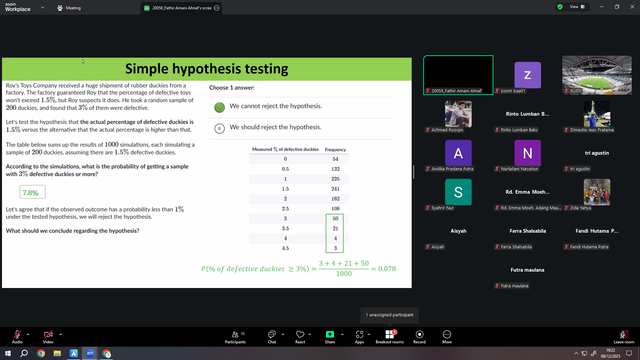Click the Fandi Hutama Putra participant tile
Screen dimensions: 640x360
point(597,231)
